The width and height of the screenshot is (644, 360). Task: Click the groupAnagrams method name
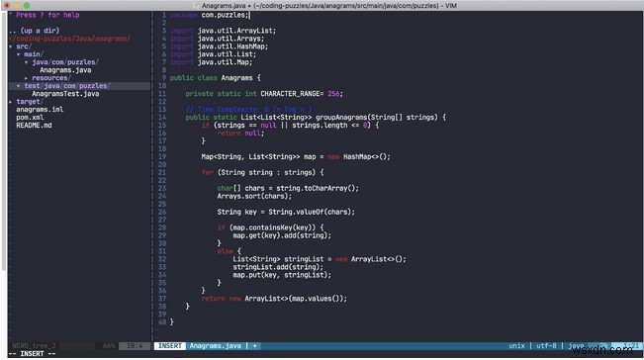tap(341, 118)
